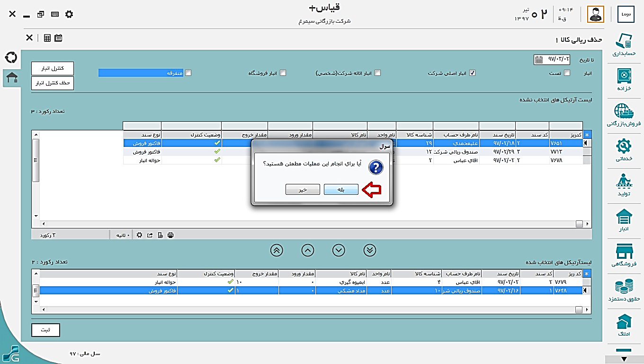644x364 pixels.
Task: Open the املاک real estate module
Action: pyautogui.click(x=624, y=325)
